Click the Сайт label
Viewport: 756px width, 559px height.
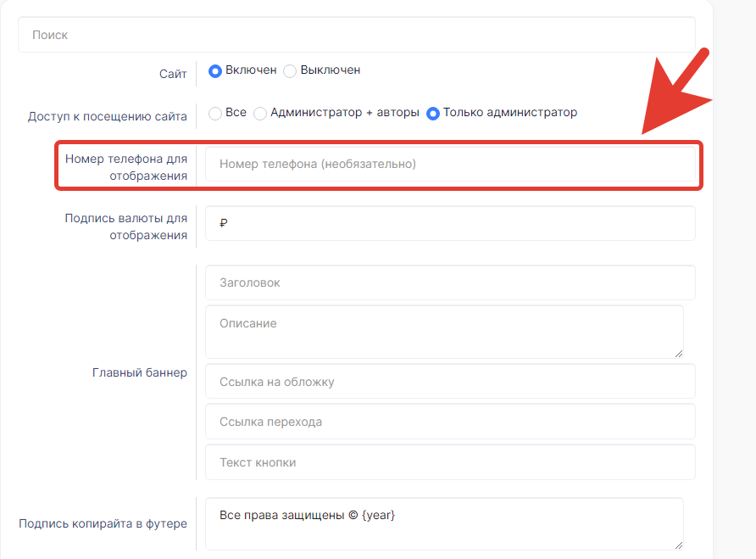pos(173,74)
